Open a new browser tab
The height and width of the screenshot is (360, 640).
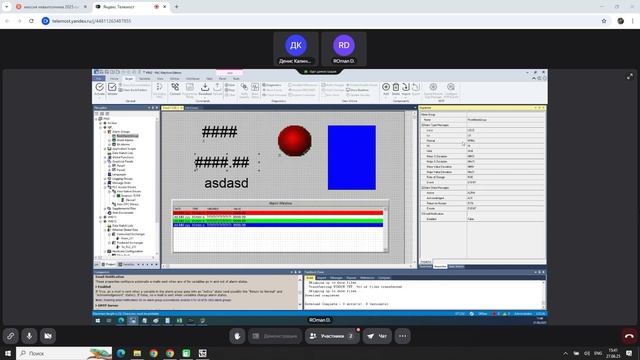(176, 7)
